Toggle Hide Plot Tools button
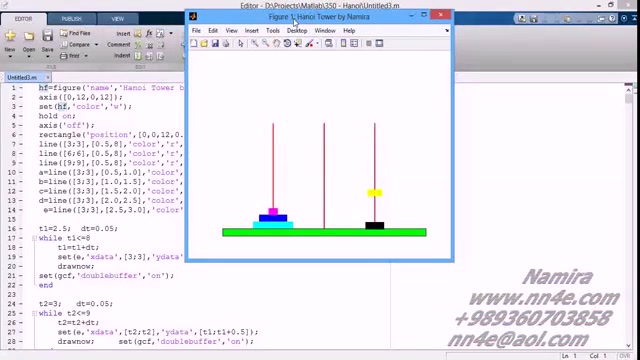Viewport: 640px width, 360px height. tap(369, 43)
